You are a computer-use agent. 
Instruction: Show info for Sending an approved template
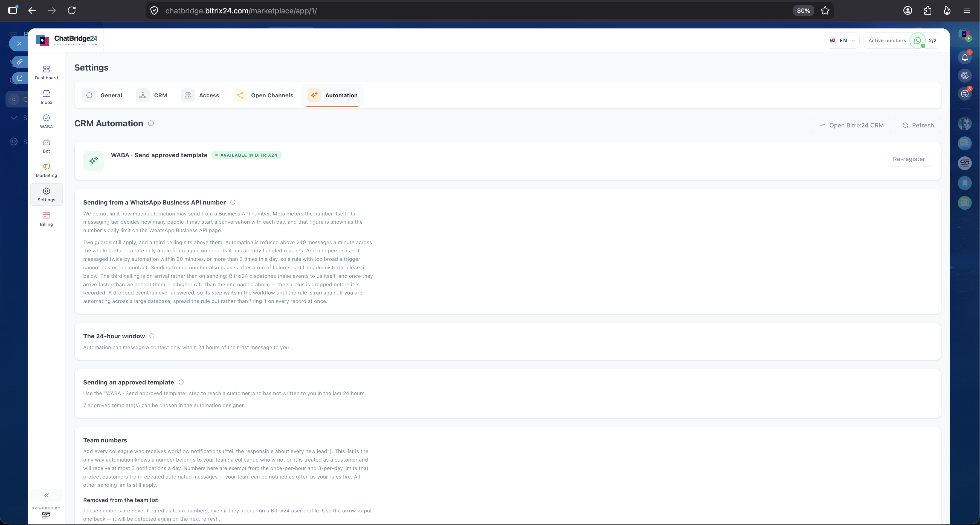click(181, 382)
